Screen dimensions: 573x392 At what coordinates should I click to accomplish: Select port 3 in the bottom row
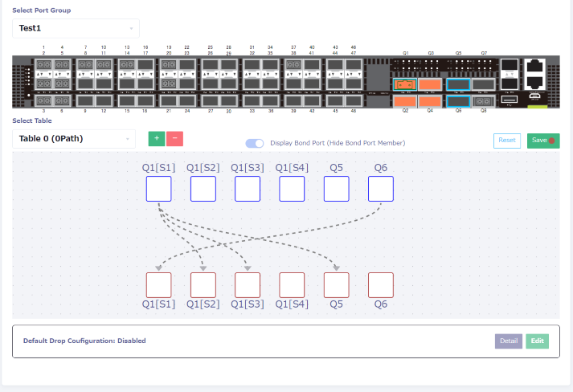click(x=44, y=101)
